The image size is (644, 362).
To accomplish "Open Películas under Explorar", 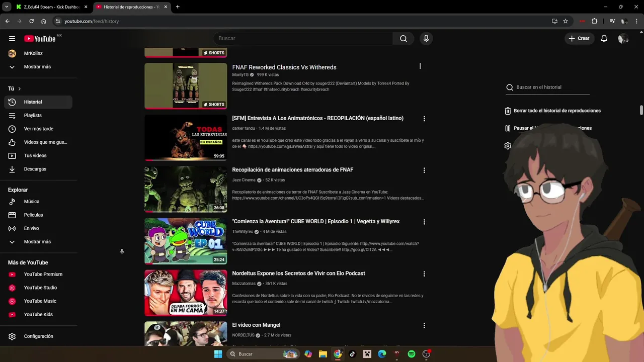I will pos(38,215).
